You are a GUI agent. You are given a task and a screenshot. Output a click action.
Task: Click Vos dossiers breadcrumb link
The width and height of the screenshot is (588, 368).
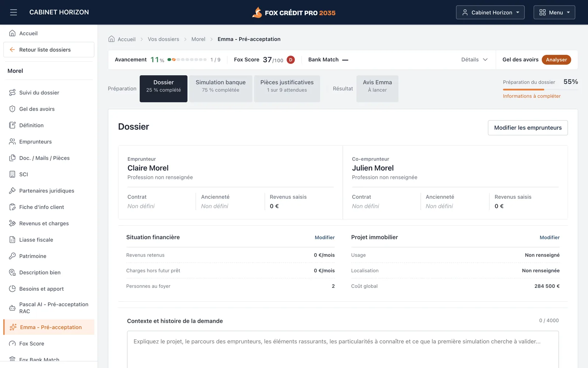[x=164, y=39]
